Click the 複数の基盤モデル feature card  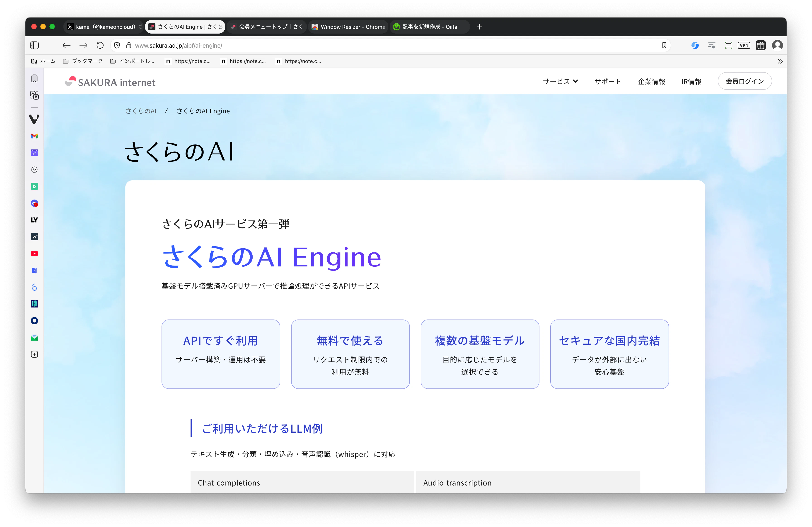tap(480, 354)
